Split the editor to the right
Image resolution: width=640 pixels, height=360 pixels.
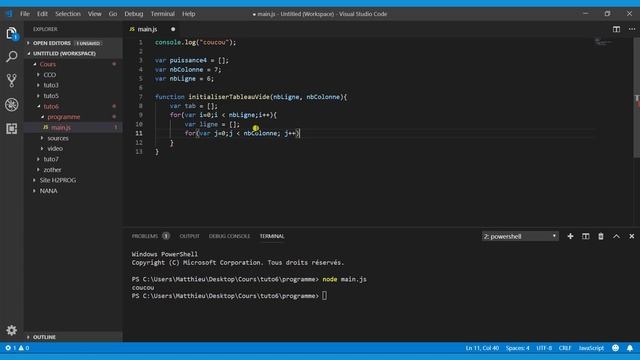(x=616, y=29)
